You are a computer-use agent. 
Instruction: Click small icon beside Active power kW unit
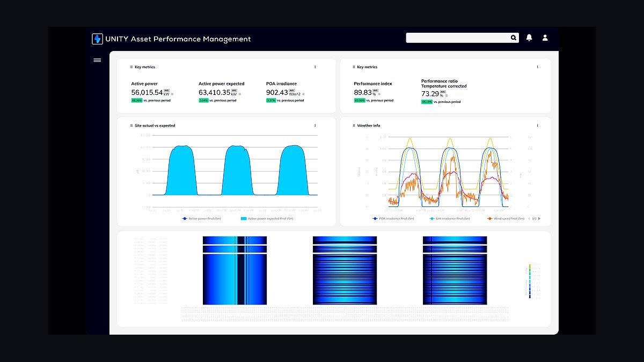pos(173,94)
